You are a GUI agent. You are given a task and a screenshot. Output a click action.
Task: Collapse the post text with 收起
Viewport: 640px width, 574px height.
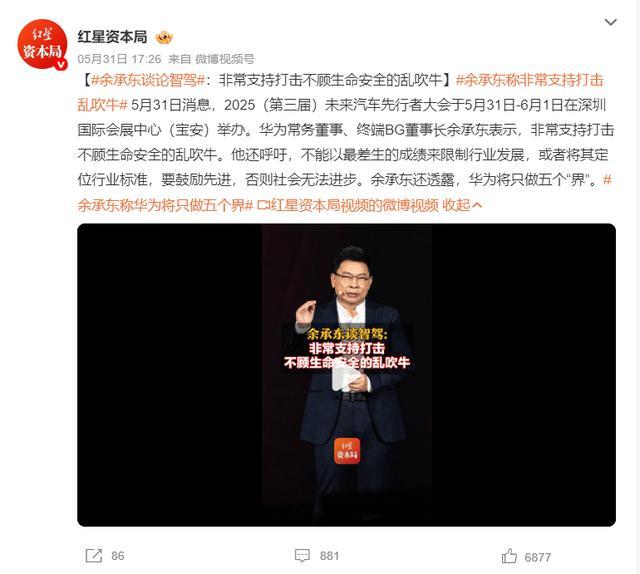462,205
